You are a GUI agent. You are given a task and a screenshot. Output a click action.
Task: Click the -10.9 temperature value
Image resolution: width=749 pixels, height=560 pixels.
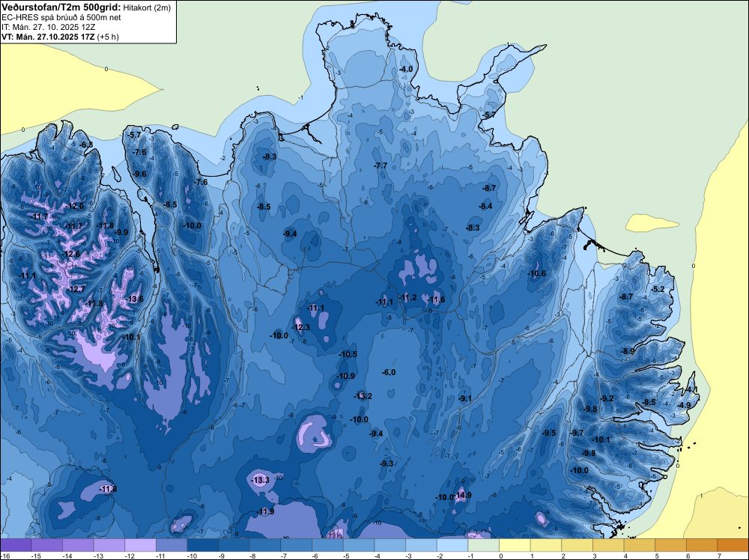click(345, 376)
